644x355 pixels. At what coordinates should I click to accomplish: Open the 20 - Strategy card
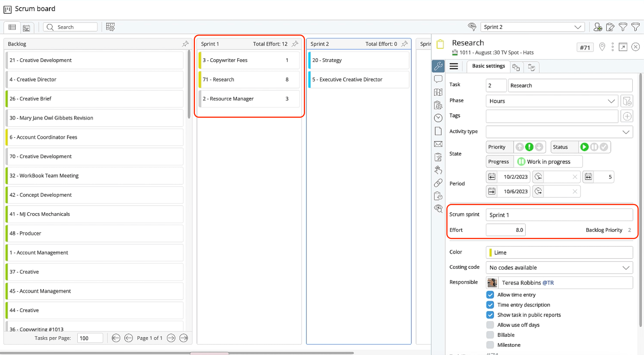pos(359,60)
